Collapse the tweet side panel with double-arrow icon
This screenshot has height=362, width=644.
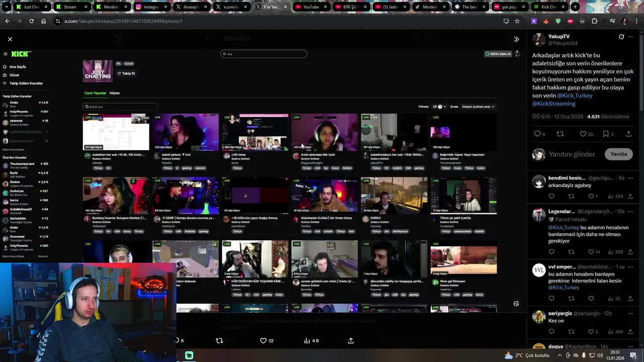(x=516, y=39)
